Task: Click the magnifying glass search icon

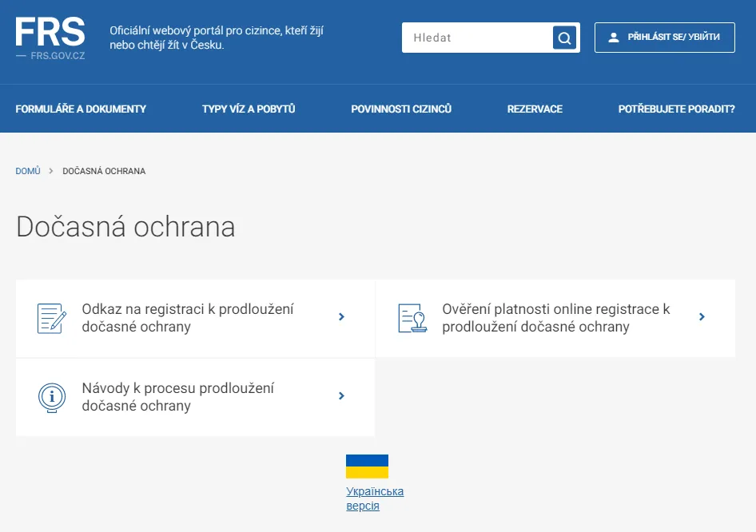Action: point(564,38)
